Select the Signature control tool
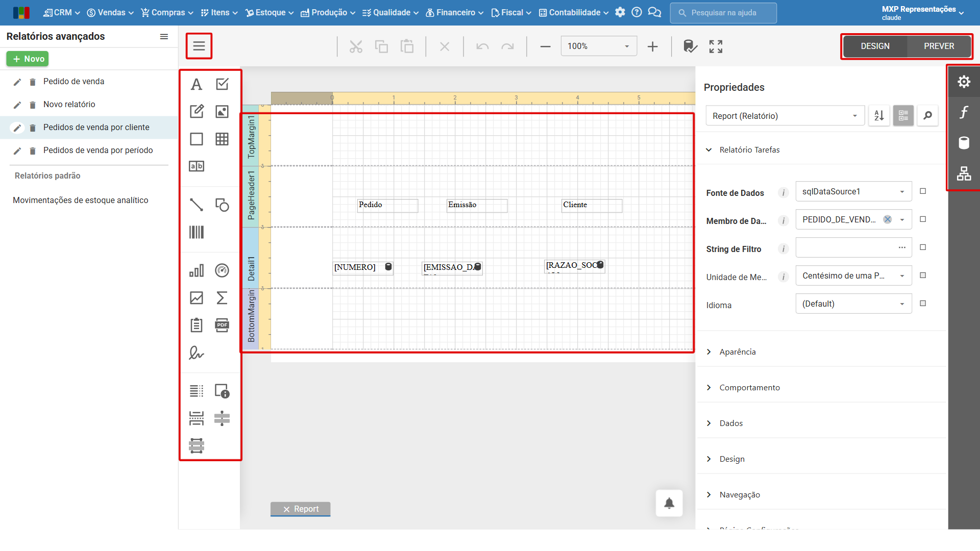This screenshot has height=551, width=980. tap(197, 353)
